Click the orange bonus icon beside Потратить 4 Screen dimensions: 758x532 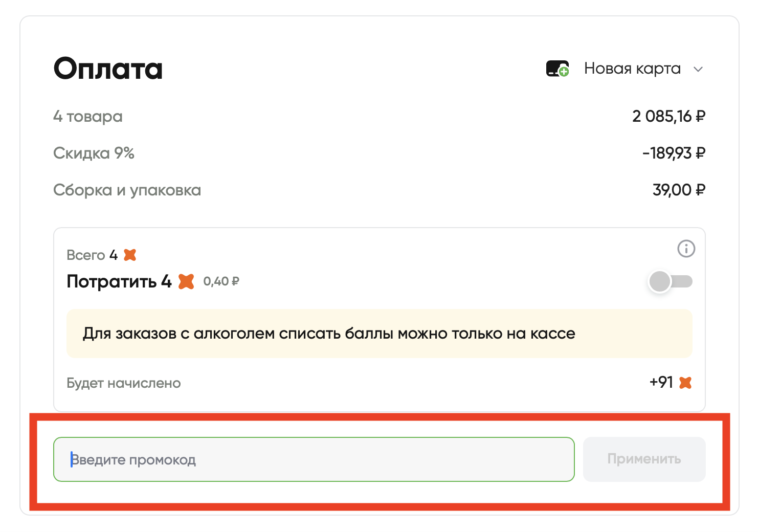(186, 281)
